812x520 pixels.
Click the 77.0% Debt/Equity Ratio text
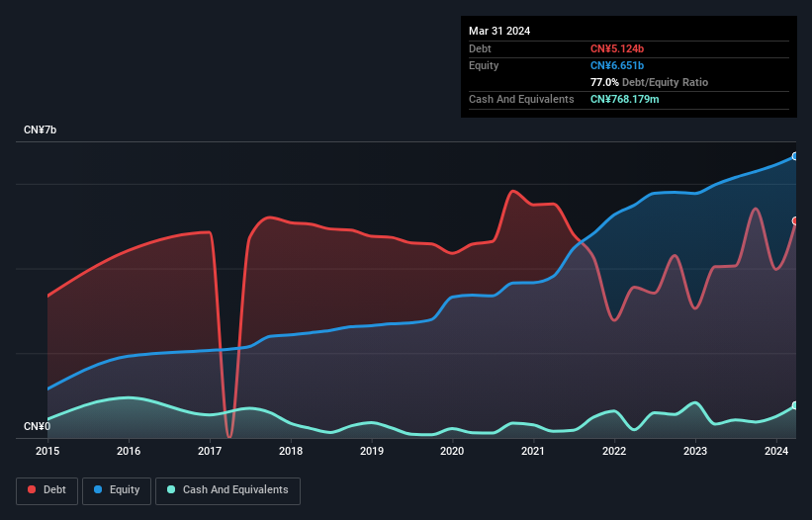(x=649, y=82)
